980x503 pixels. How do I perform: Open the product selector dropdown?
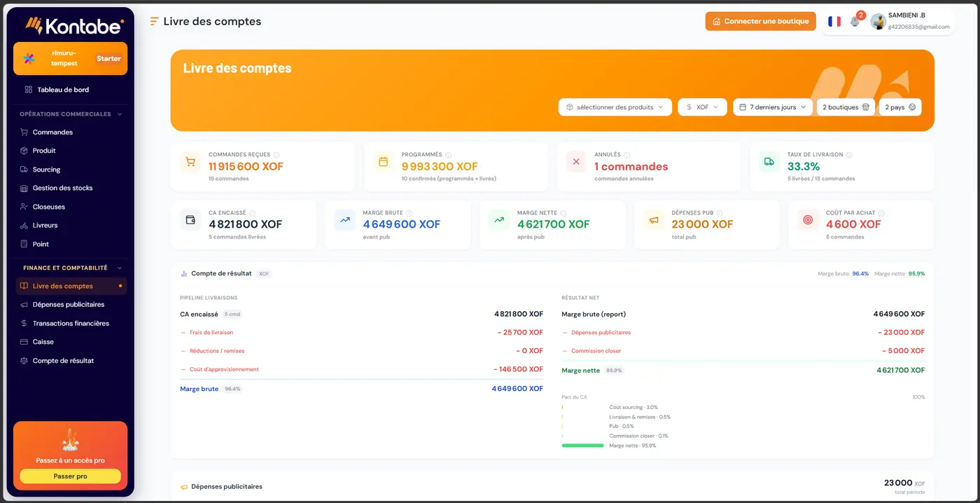615,107
